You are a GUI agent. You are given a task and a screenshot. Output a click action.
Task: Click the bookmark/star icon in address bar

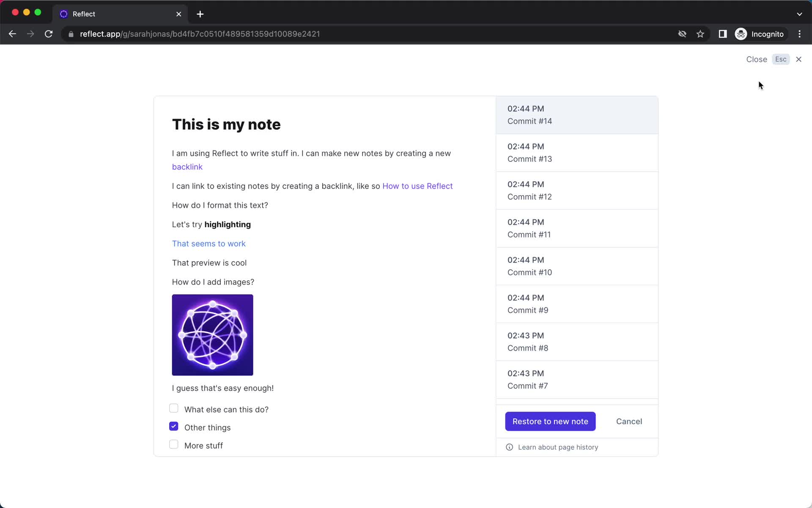(x=701, y=34)
